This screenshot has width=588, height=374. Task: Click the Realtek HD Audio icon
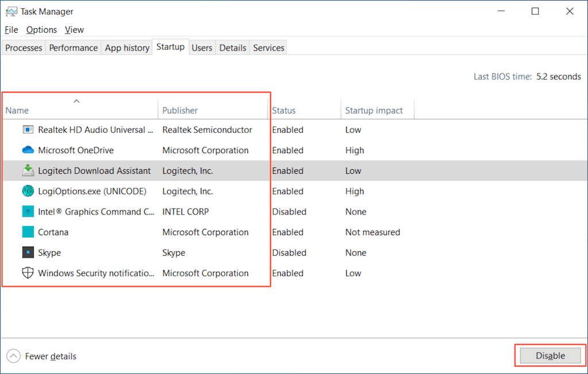coord(28,130)
